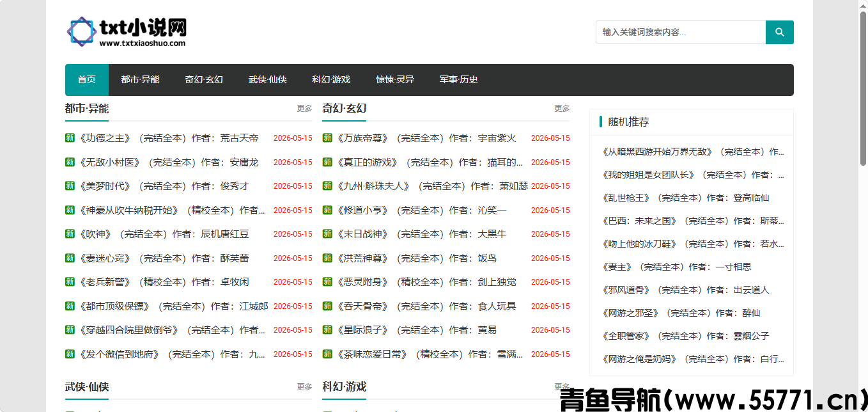Open recommended 《巴西：未来之国》
868x412 pixels.
pos(692,221)
